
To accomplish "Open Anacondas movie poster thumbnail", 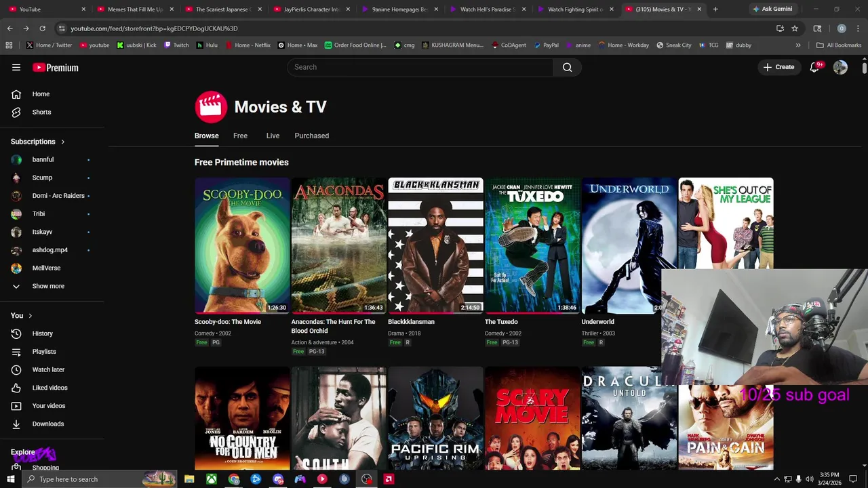I will click(x=338, y=245).
